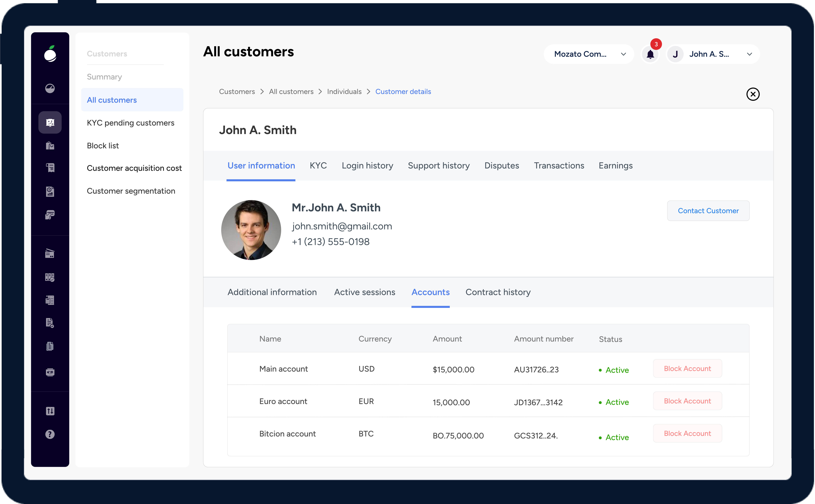Image resolution: width=815 pixels, height=504 pixels.
Task: Click the dashboard gauge icon in sidebar
Action: (x=50, y=88)
